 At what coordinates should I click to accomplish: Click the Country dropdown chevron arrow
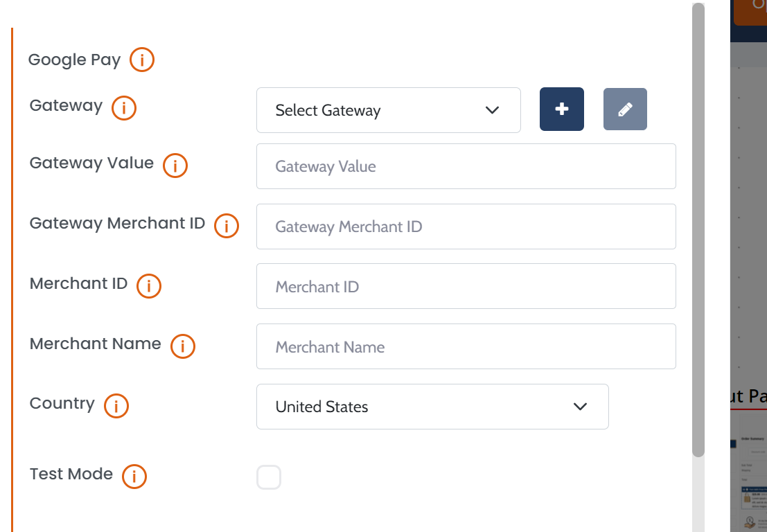pos(581,407)
